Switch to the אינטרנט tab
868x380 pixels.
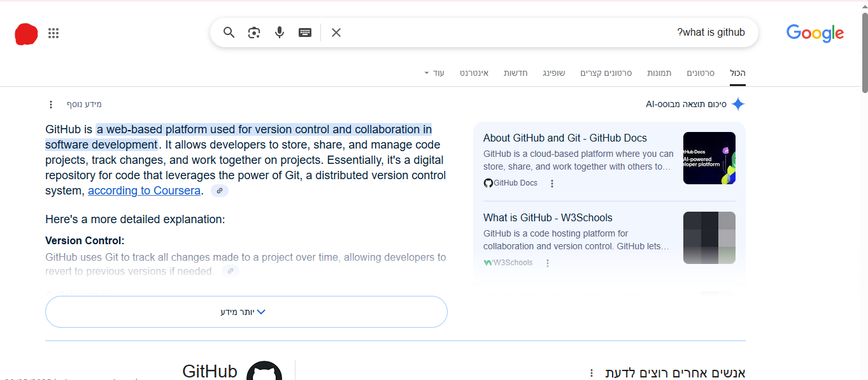pos(474,73)
